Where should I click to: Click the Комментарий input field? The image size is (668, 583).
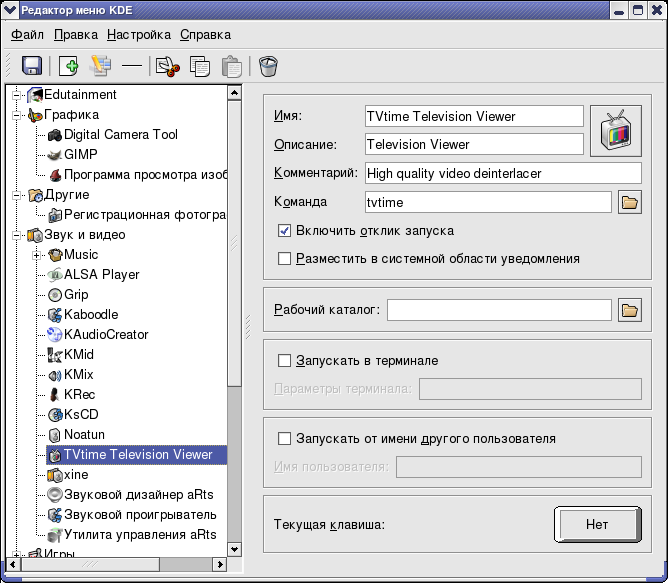coord(503,173)
